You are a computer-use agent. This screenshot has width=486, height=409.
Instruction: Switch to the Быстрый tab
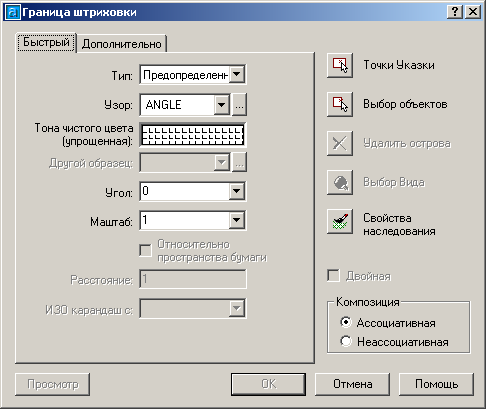(46, 42)
